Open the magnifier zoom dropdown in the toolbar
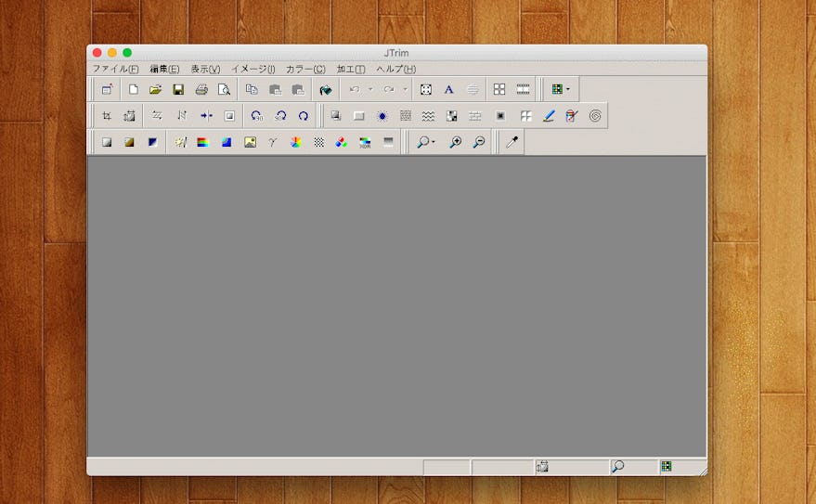The image size is (816, 504). pyautogui.click(x=434, y=143)
